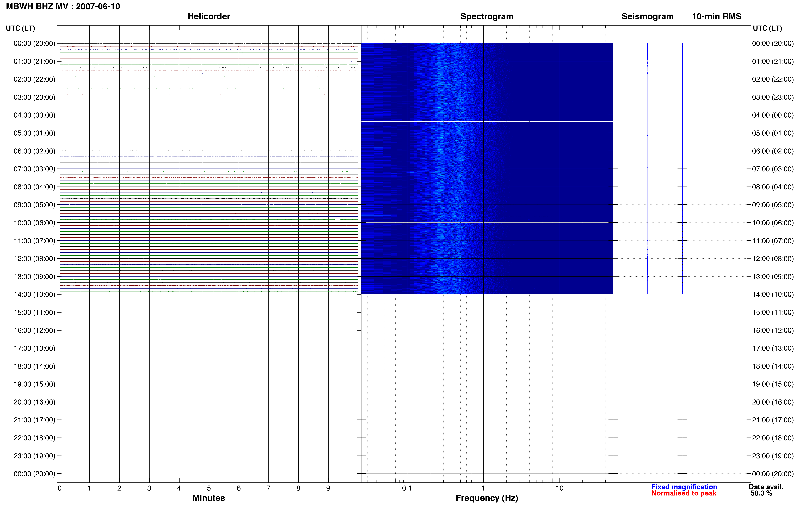Click the "01:00 (21:00)" label beside the Helicorder
Viewport: 812px width, 508px height.
34,62
